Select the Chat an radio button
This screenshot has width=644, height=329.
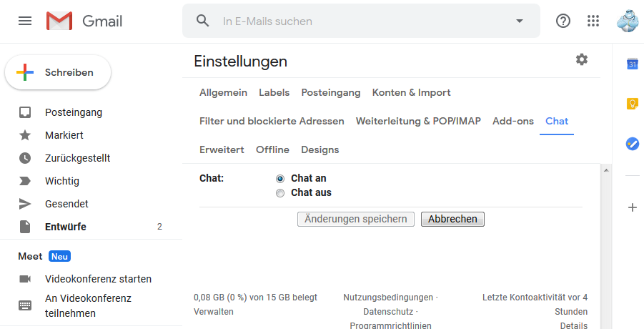(280, 179)
